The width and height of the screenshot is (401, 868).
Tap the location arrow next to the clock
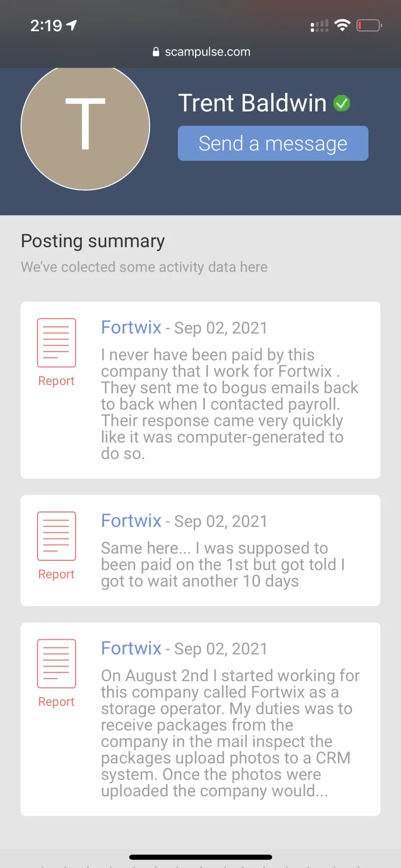(x=71, y=25)
